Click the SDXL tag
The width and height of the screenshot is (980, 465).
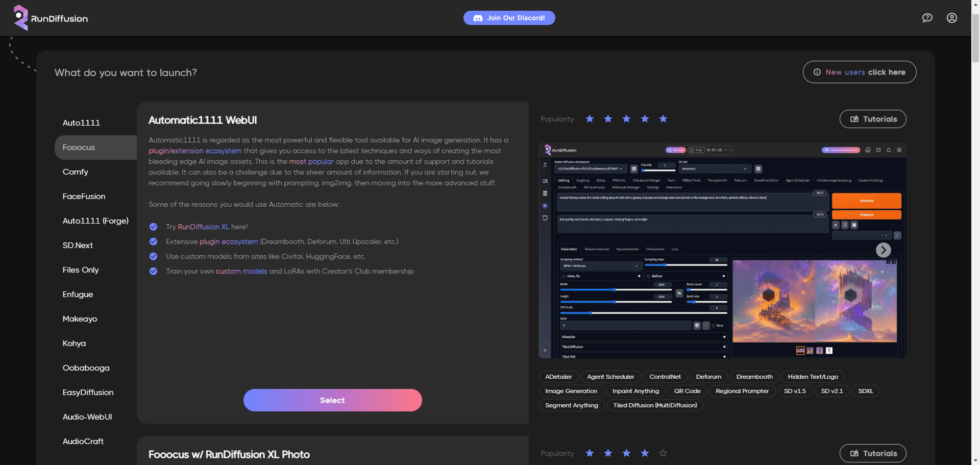pos(866,391)
